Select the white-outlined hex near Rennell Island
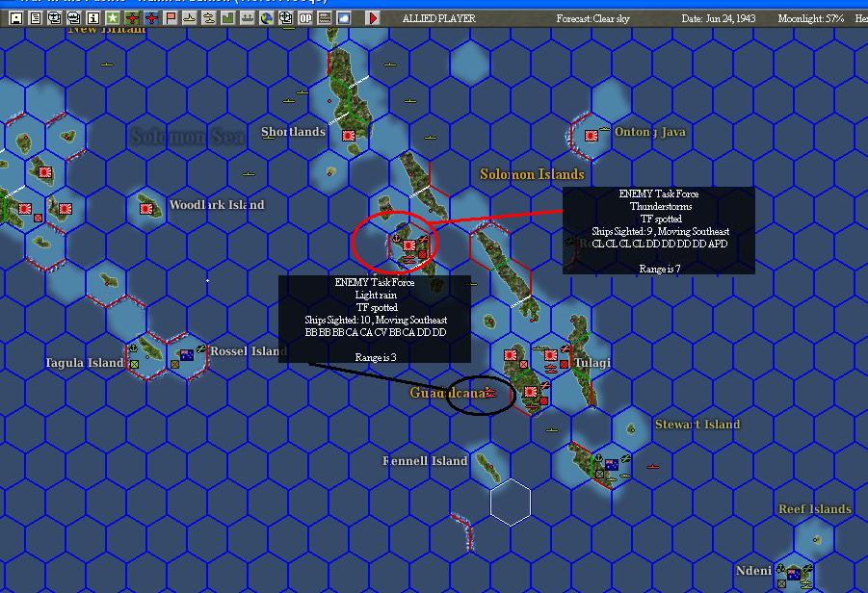The image size is (868, 593). click(511, 502)
